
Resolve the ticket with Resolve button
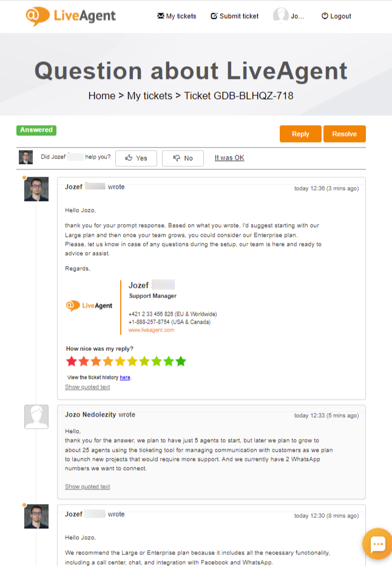[344, 134]
